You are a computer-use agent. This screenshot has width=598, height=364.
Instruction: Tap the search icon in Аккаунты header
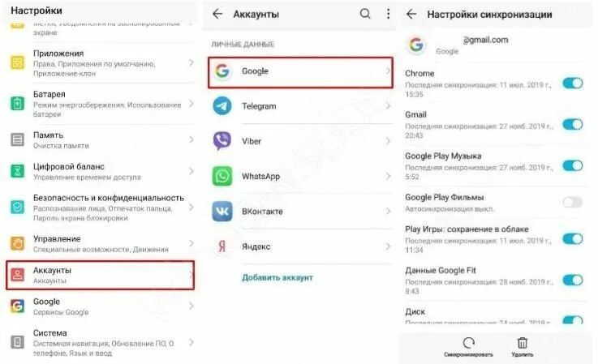[x=365, y=14]
